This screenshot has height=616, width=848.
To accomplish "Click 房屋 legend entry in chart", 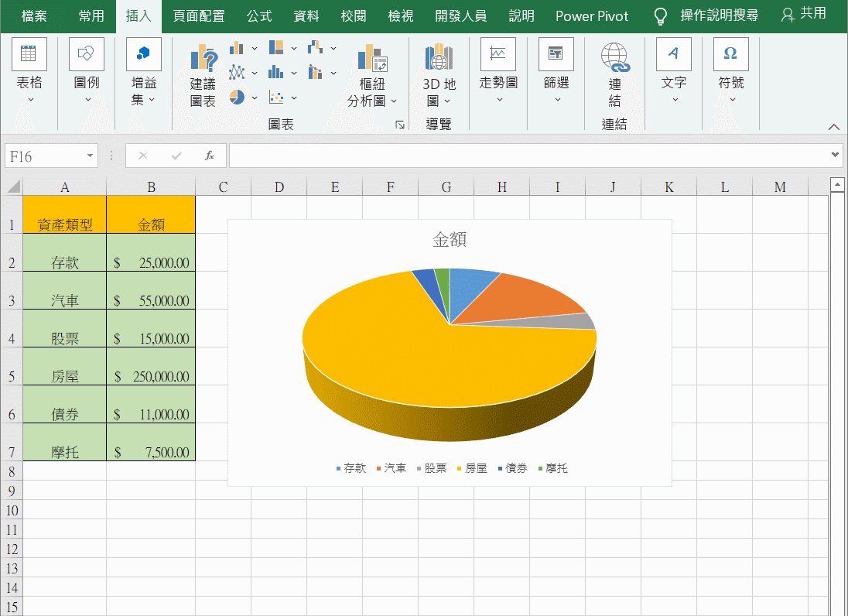I will pos(472,468).
